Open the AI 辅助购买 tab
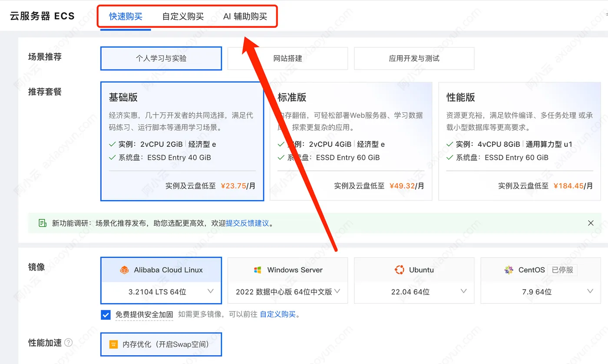Screen dimensions: 608x364 tap(245, 17)
